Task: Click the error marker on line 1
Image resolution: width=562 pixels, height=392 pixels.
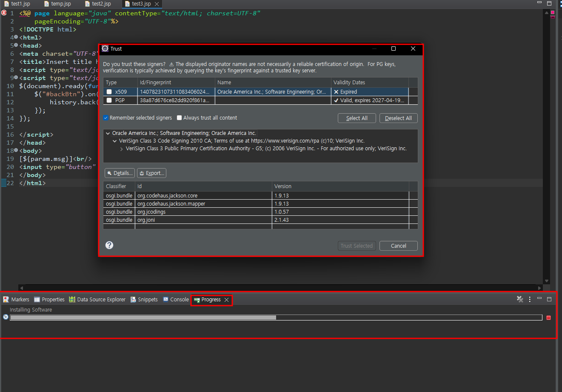Action: [4, 13]
